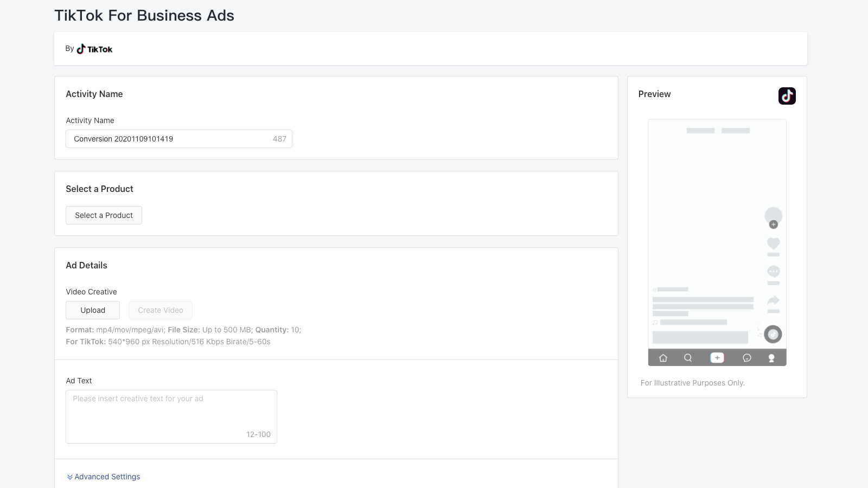Click the home icon in the preview bottom bar
Viewport: 868px width, 488px height.
click(663, 358)
